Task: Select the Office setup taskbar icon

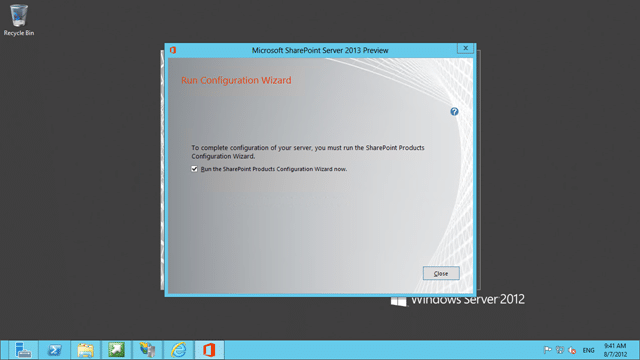Action: click(x=209, y=350)
